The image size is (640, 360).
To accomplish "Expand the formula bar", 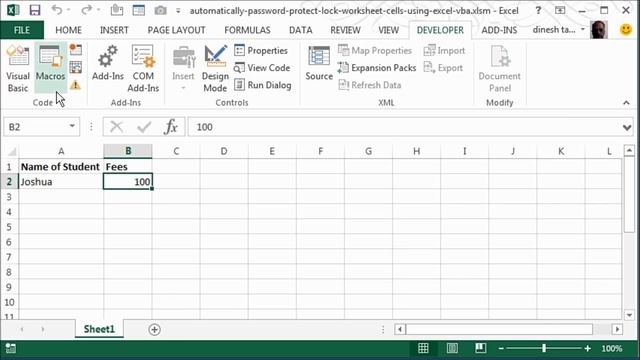I will pyautogui.click(x=627, y=127).
